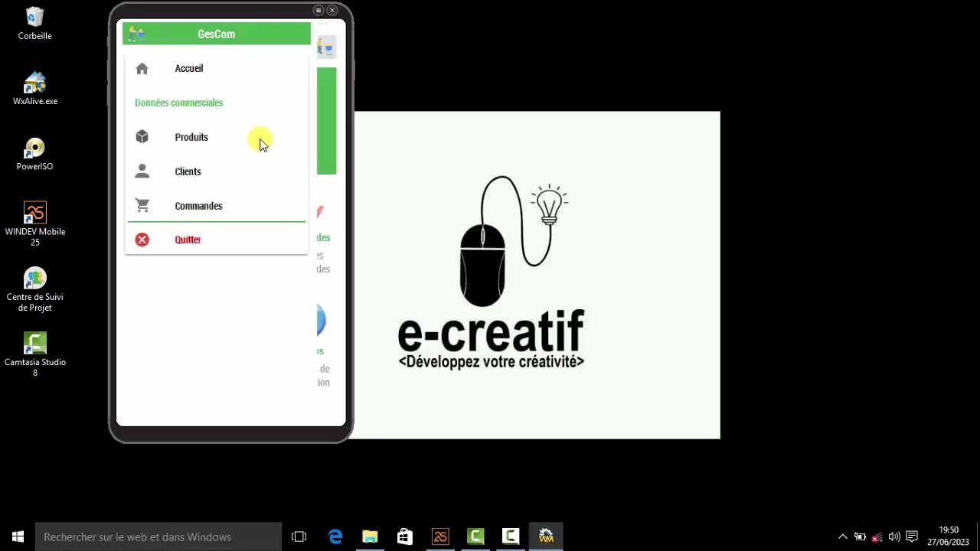Select Centre de Suivi de Projet shortcut

point(35,290)
